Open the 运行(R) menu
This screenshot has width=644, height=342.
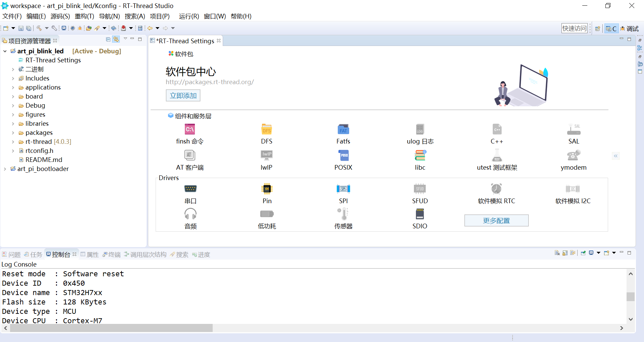click(189, 16)
